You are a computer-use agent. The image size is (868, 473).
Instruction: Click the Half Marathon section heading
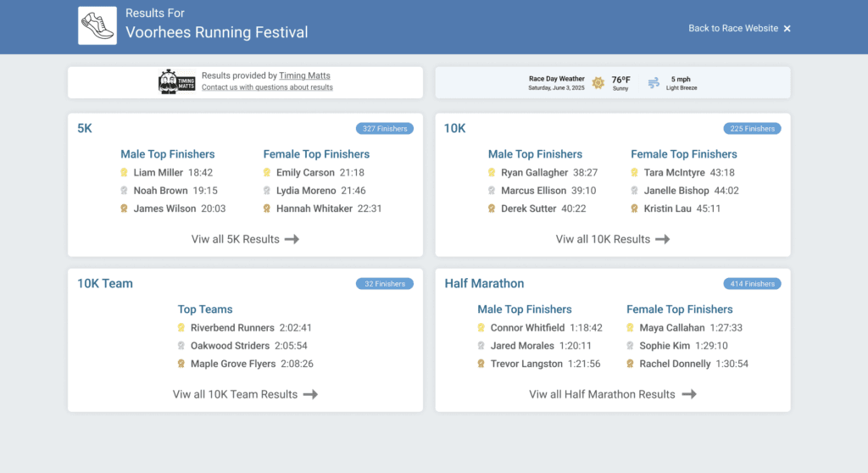[x=484, y=284]
